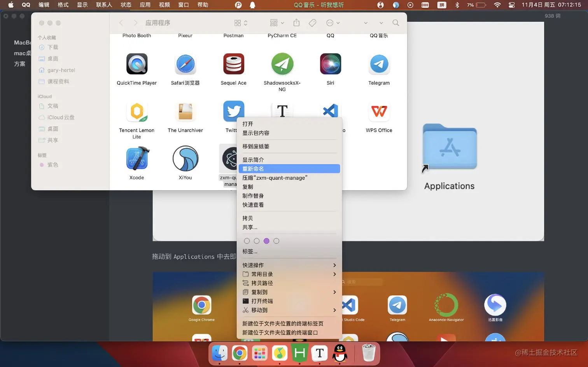Image resolution: width=588 pixels, height=367 pixels.
Task: Select the WPS Office app icon
Action: click(379, 112)
